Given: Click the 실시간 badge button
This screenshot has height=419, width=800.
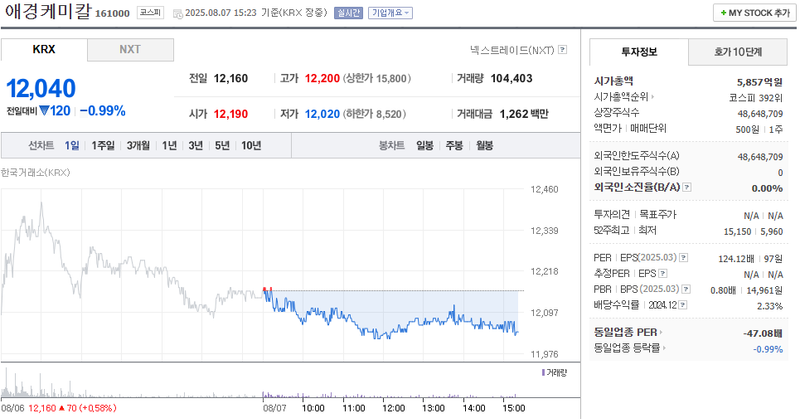Looking at the screenshot, I should pos(348,13).
